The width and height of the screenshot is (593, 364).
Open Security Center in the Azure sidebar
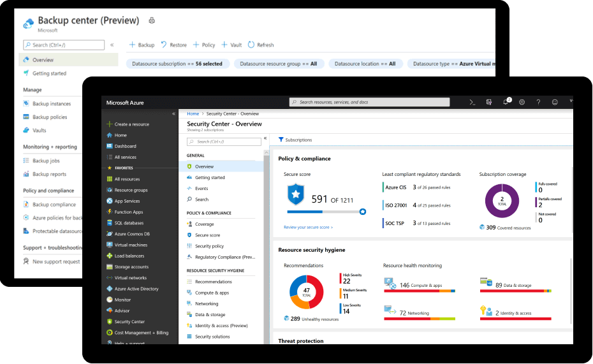point(126,321)
